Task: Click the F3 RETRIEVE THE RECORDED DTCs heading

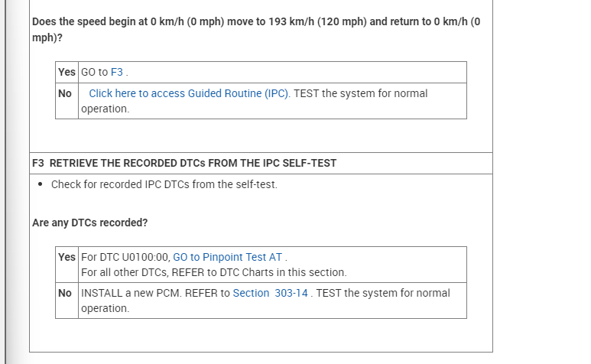Action: coord(184,163)
